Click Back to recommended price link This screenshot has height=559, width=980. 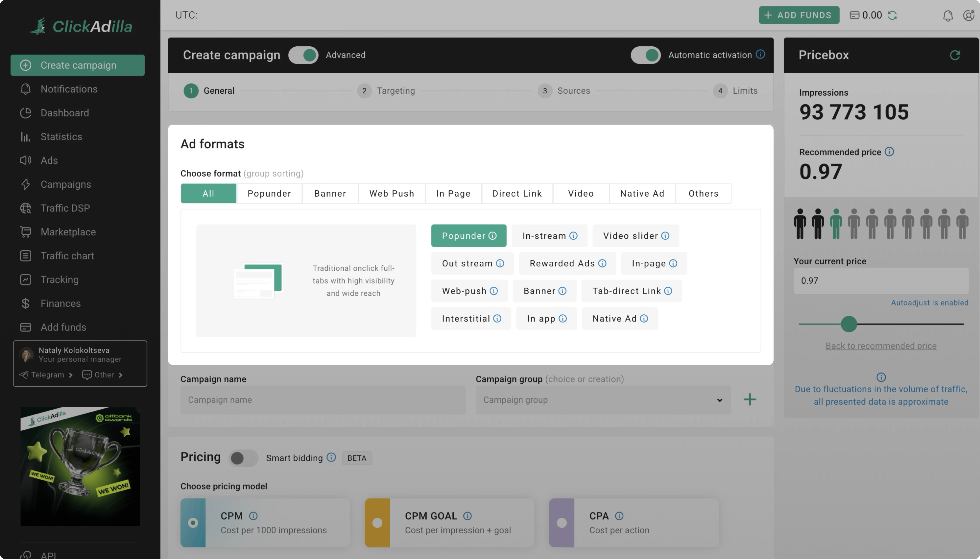880,346
